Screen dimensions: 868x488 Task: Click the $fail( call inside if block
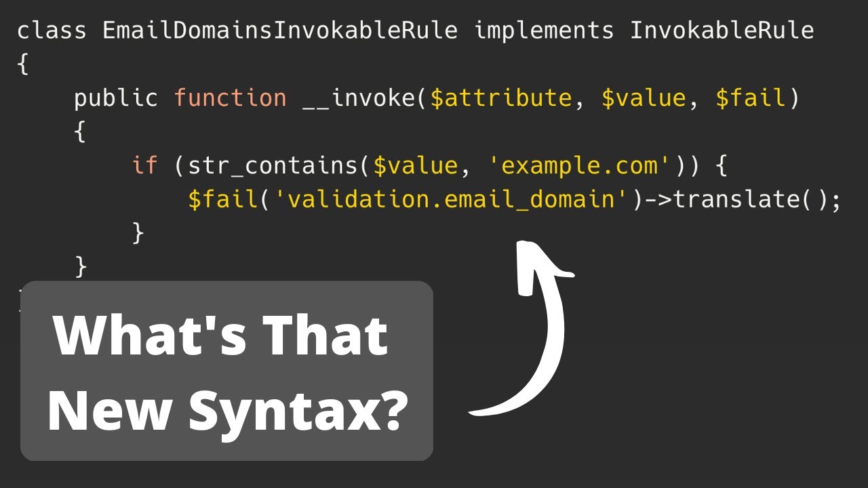pyautogui.click(x=231, y=200)
